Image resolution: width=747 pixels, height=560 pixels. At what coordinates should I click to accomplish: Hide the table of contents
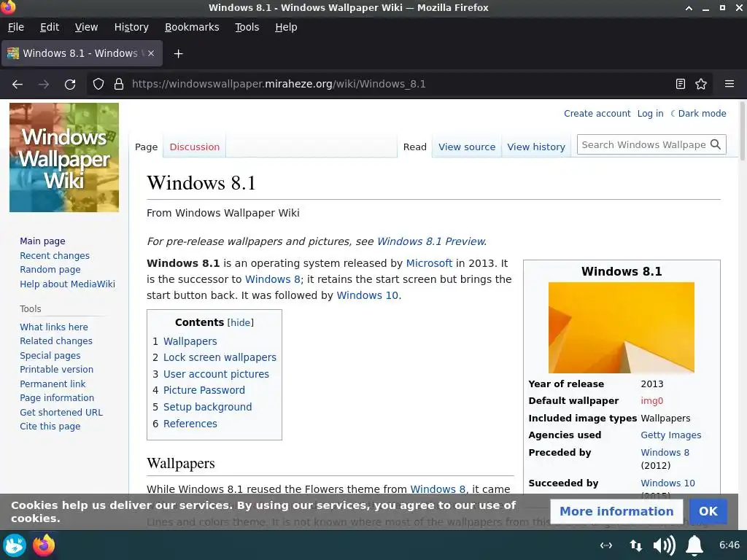coord(241,322)
